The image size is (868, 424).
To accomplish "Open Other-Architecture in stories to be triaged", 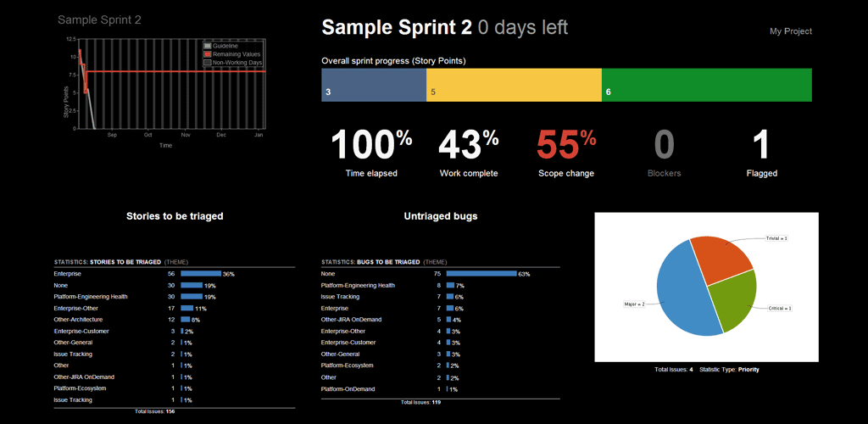I will pyautogui.click(x=76, y=320).
